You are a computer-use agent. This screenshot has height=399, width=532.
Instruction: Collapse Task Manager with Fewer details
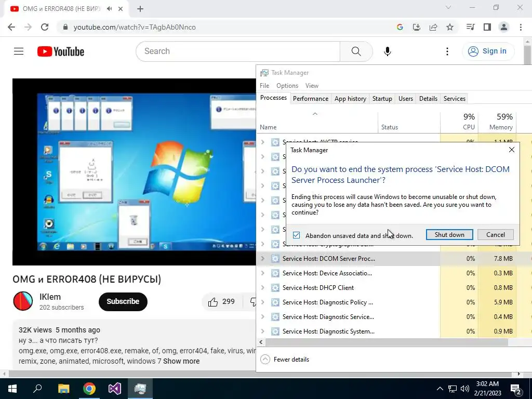coord(285,360)
